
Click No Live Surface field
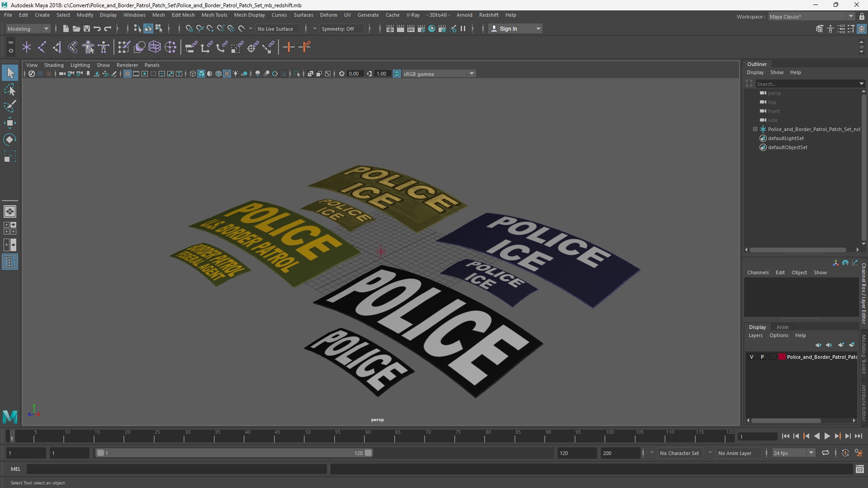coord(277,28)
